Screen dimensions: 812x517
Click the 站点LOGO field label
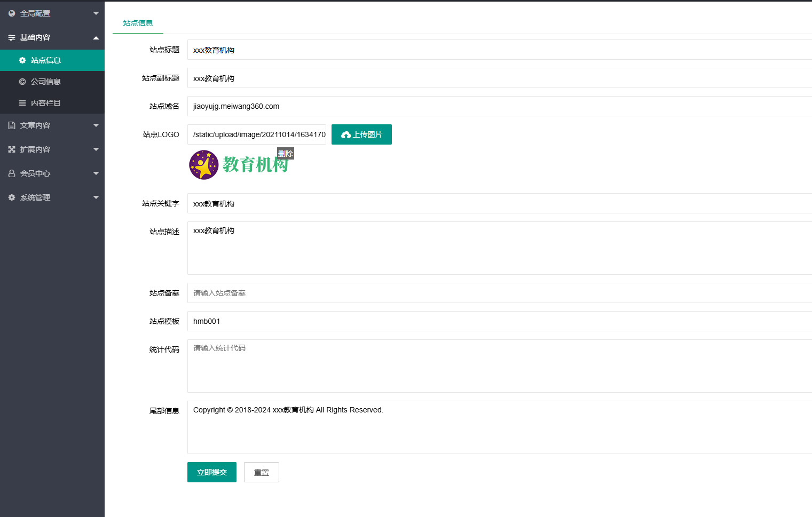(161, 134)
